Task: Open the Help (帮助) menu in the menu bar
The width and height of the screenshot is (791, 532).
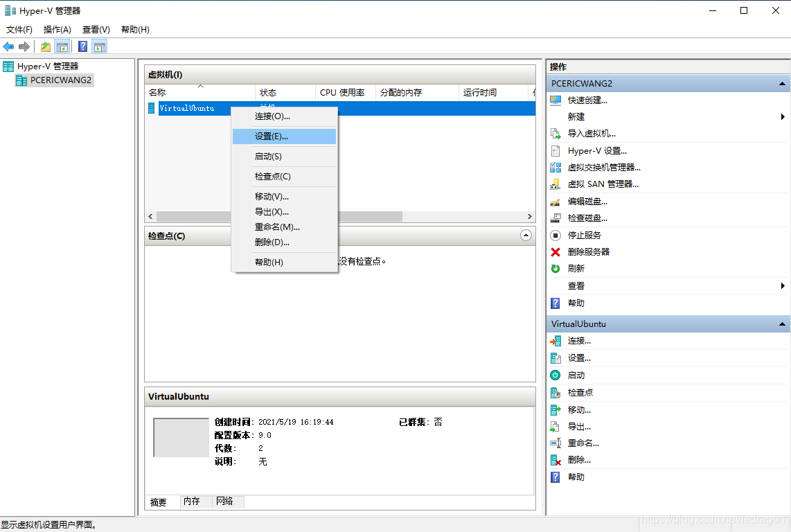Action: 135,30
